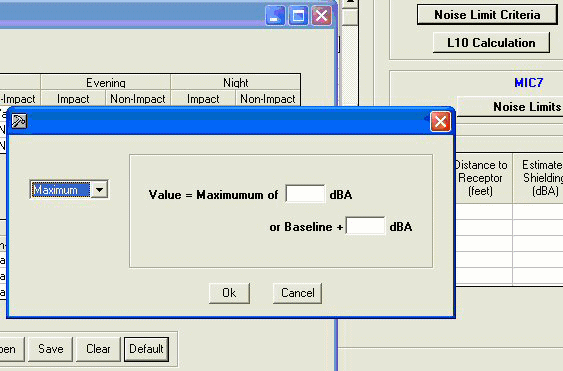This screenshot has height=371, width=563.
Task: Click the MIC7 label
Action: (529, 83)
